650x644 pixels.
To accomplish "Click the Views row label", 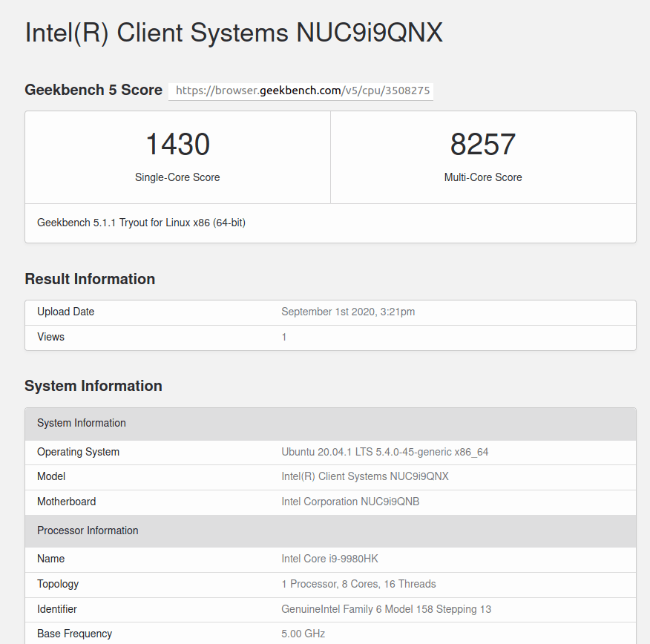I will [50, 337].
